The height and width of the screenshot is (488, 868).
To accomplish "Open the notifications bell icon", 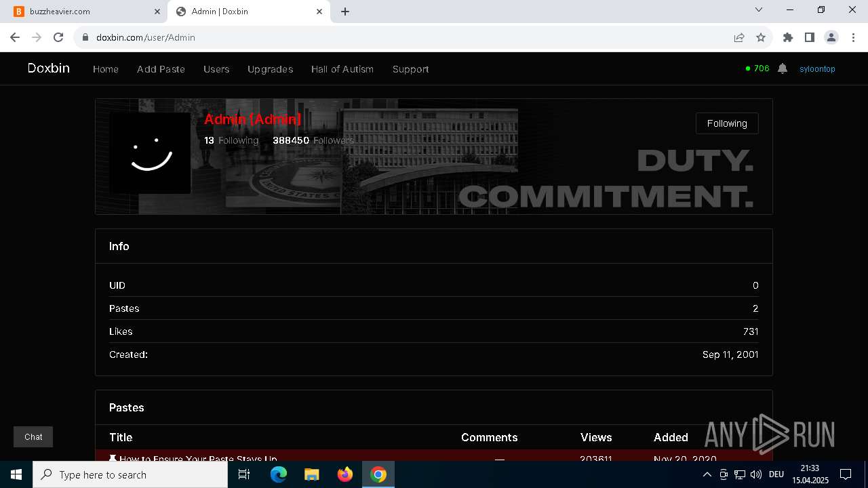I will click(x=783, y=68).
